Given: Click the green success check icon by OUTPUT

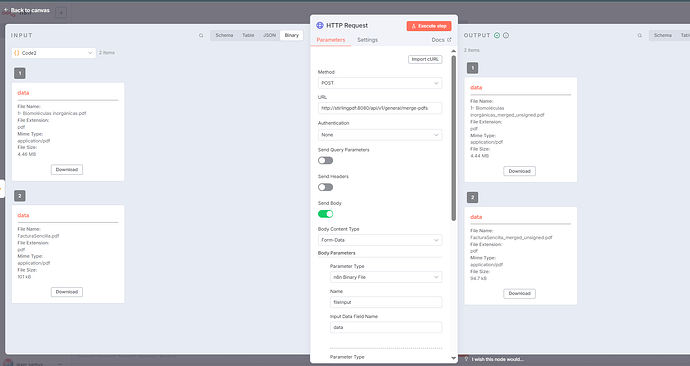Looking at the screenshot, I should click(497, 36).
